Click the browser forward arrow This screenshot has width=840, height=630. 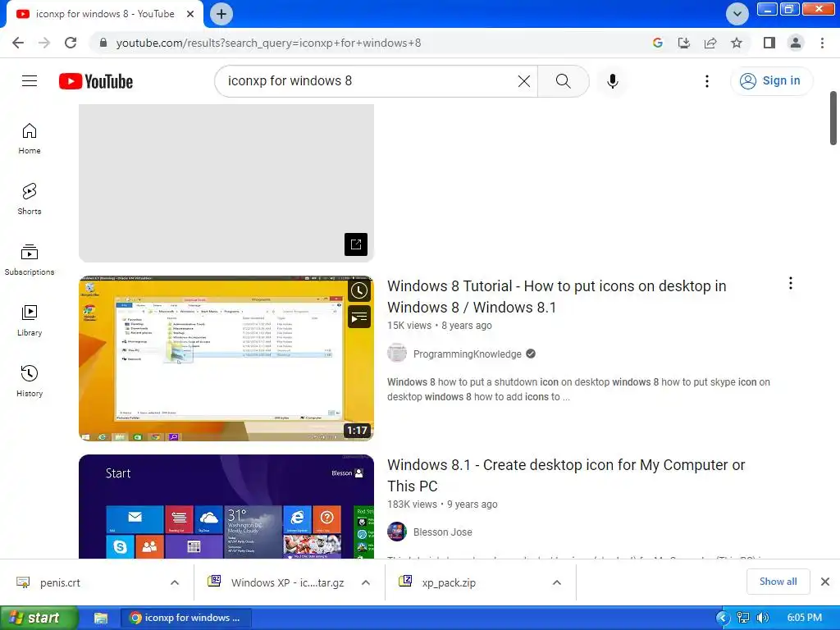(x=44, y=43)
